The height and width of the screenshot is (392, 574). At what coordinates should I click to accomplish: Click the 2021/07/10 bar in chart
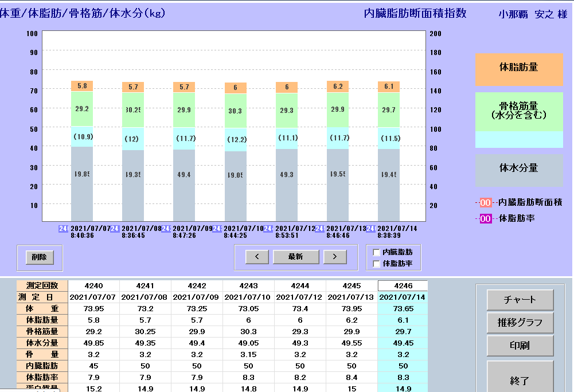coord(235,152)
